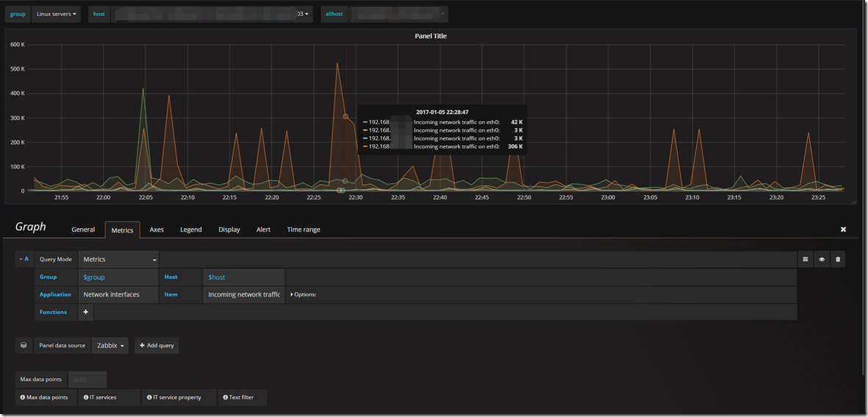Open the Linux servers group dropdown

tap(56, 14)
